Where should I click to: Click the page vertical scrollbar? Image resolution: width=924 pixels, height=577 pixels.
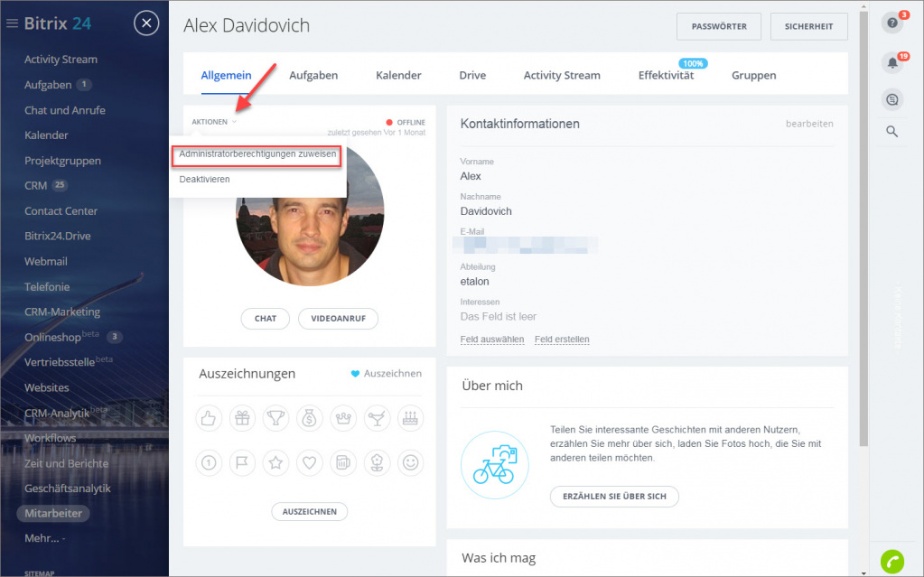coord(863,228)
